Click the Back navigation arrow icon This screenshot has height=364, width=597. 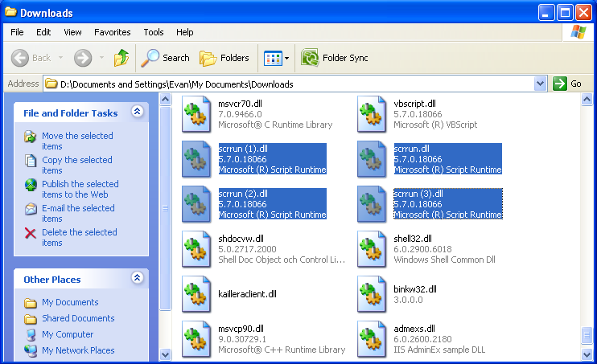[x=20, y=58]
